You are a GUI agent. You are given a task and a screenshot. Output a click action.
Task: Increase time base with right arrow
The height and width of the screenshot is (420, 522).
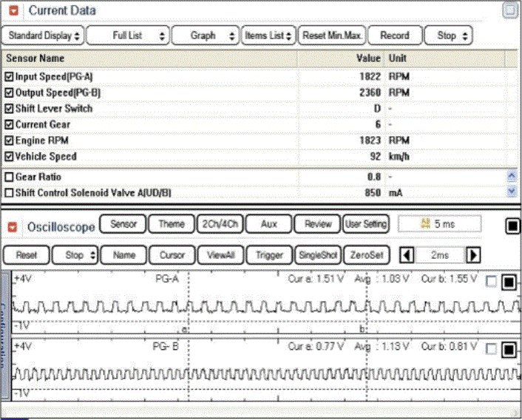point(474,255)
